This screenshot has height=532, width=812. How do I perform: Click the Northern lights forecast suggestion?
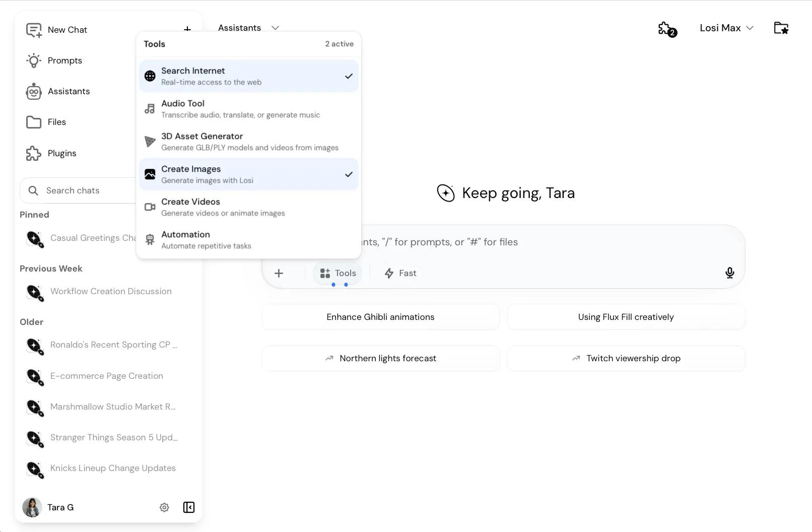381,358
